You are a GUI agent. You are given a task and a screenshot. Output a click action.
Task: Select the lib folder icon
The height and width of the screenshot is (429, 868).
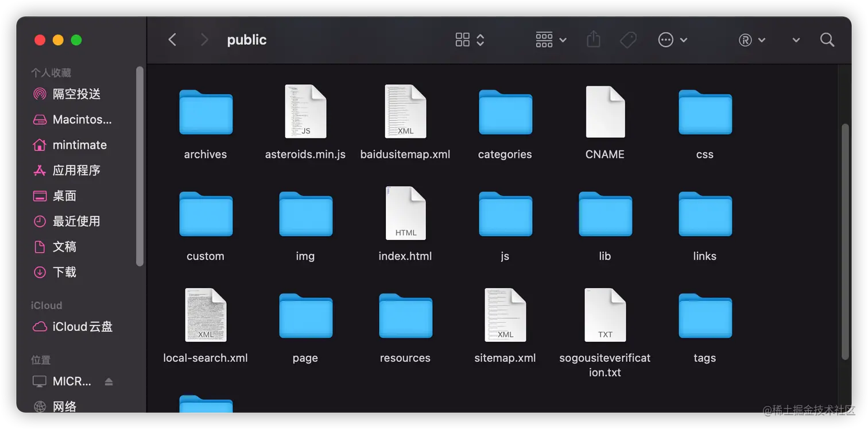click(x=605, y=214)
